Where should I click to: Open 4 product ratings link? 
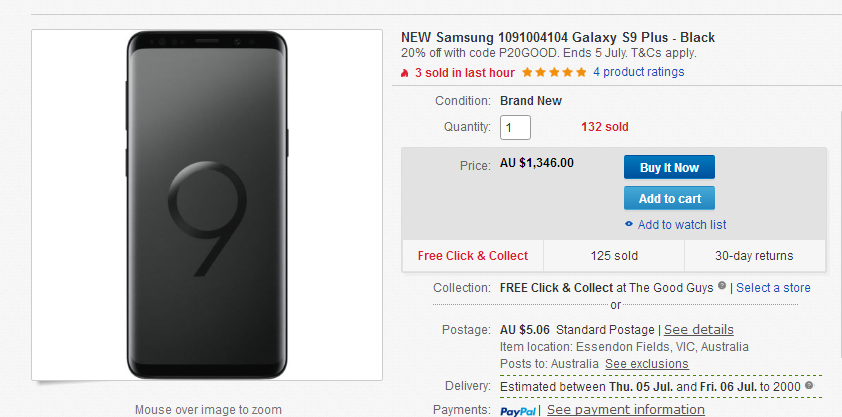pos(638,72)
